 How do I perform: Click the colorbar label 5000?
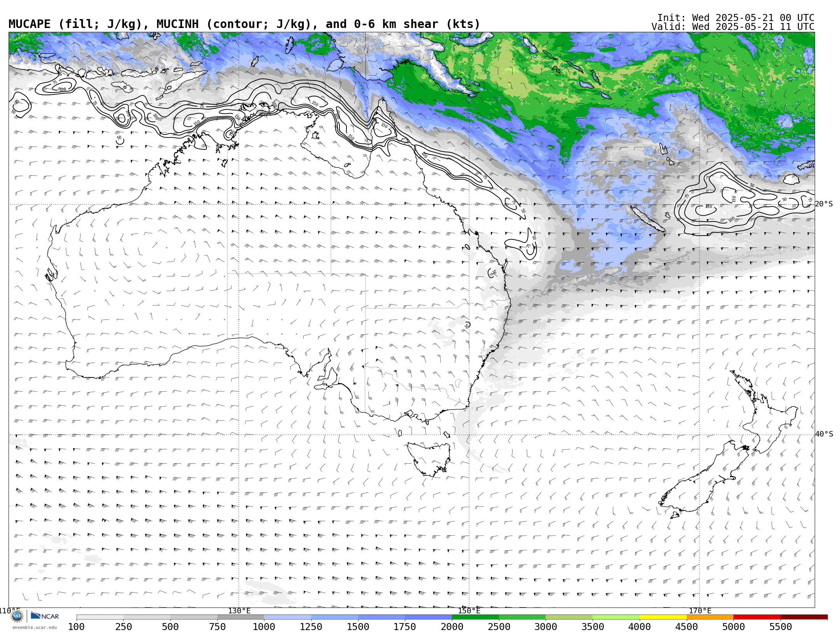pos(733,627)
